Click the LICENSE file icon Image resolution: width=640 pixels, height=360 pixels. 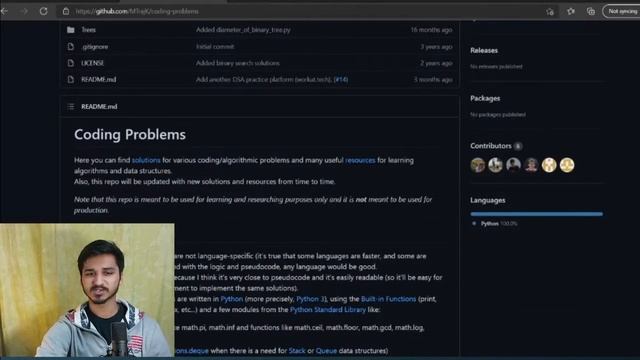(x=71, y=63)
